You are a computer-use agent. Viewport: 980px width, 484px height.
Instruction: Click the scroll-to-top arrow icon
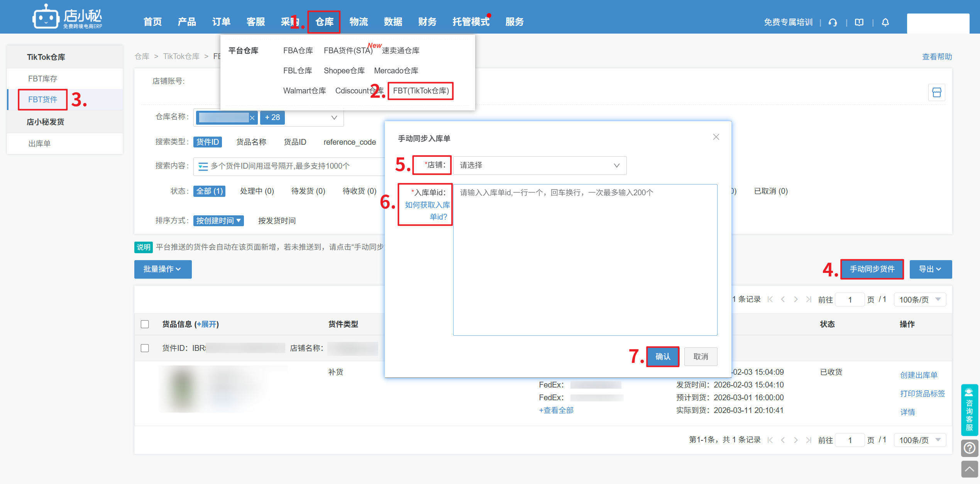coord(969,469)
